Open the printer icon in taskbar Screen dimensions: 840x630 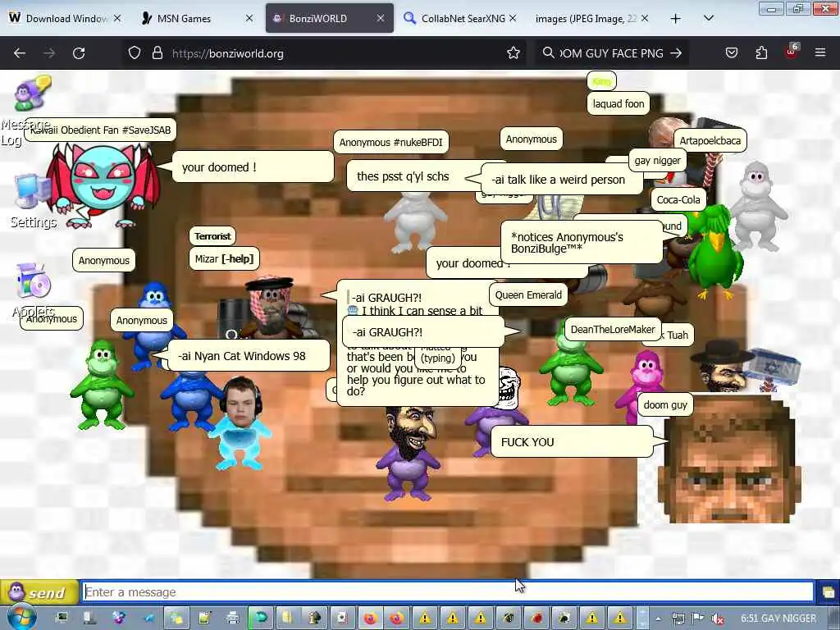click(232, 619)
